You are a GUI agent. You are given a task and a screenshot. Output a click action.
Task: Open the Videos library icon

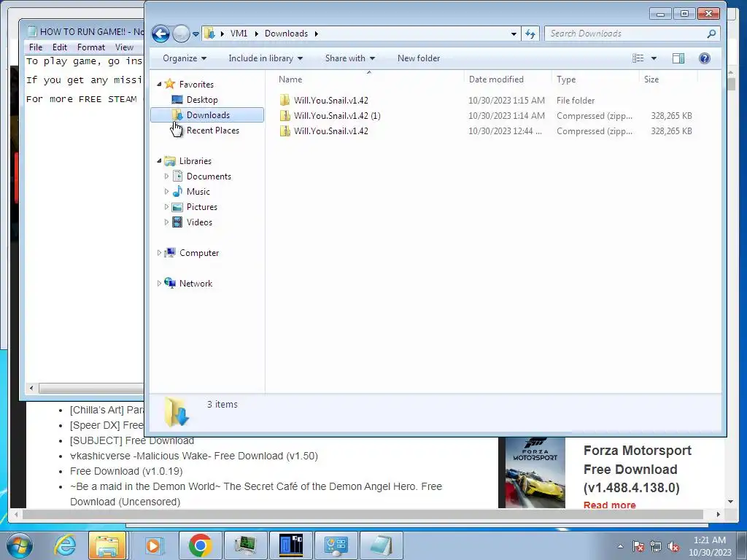(177, 222)
